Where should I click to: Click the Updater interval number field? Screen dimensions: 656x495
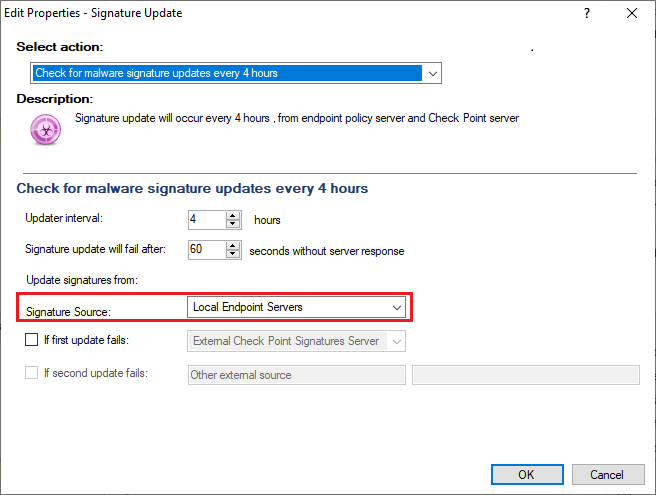[206, 220]
